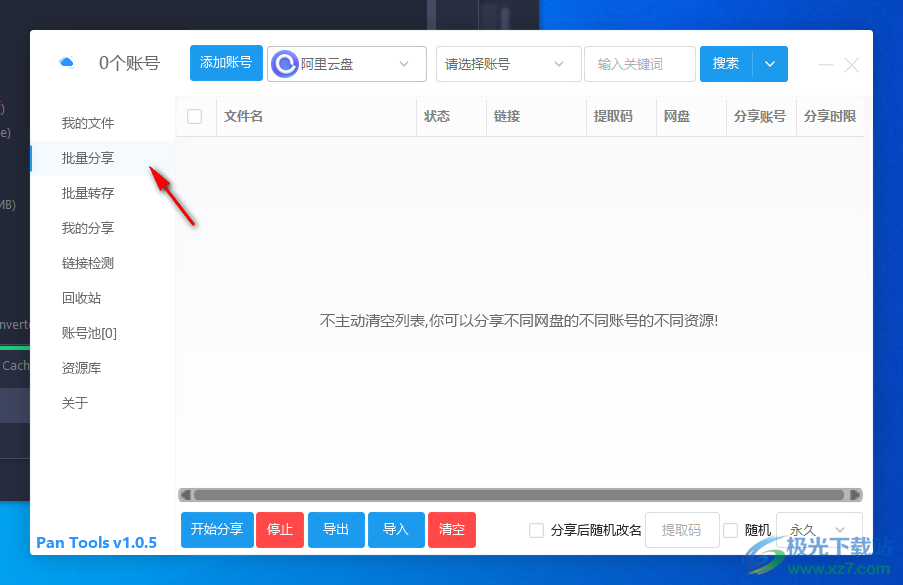The width and height of the screenshot is (903, 585).
Task: Focus the 提取码 input field
Action: [682, 530]
